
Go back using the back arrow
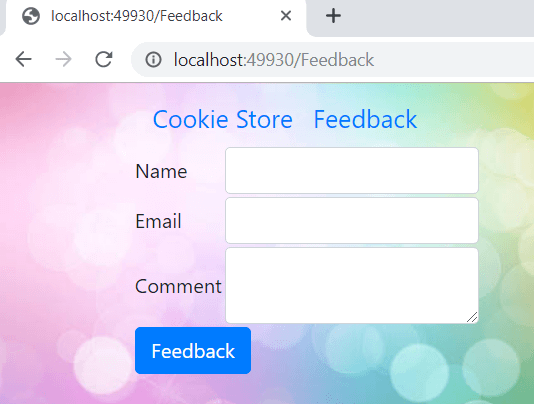(23, 60)
